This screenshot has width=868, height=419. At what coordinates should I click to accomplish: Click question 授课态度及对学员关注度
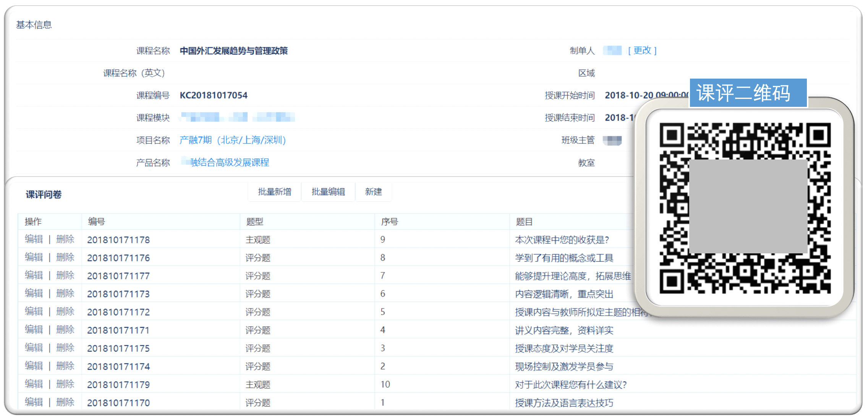point(564,348)
